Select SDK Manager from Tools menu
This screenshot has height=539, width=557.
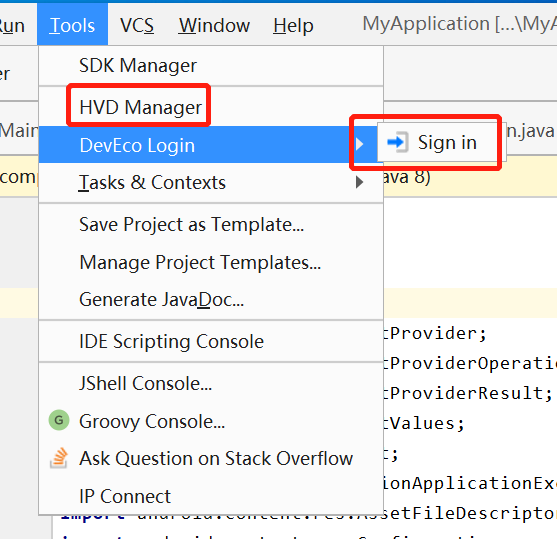pyautogui.click(x=211, y=66)
